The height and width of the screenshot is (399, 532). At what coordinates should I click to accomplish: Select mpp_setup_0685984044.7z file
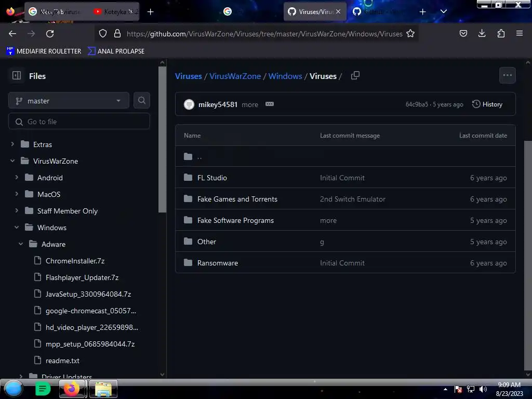point(90,344)
